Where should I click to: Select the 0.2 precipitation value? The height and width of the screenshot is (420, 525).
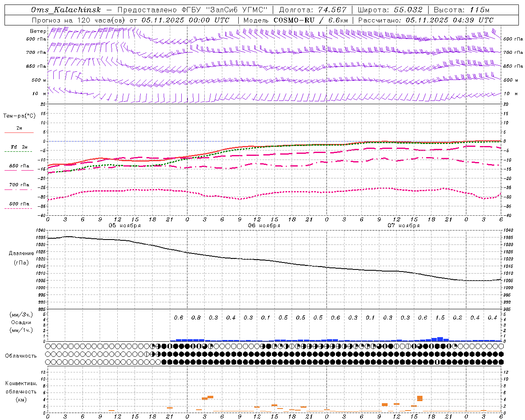coord(458,318)
